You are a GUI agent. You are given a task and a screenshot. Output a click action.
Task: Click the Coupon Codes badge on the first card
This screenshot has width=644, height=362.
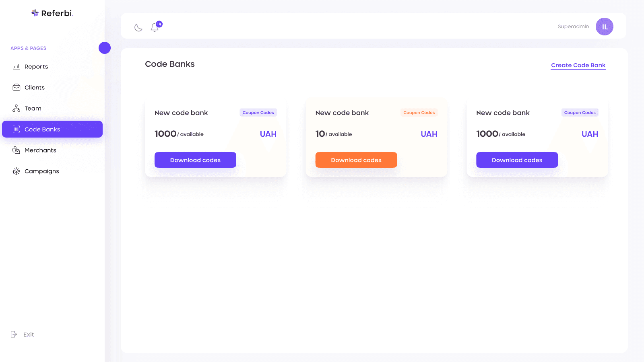258,112
